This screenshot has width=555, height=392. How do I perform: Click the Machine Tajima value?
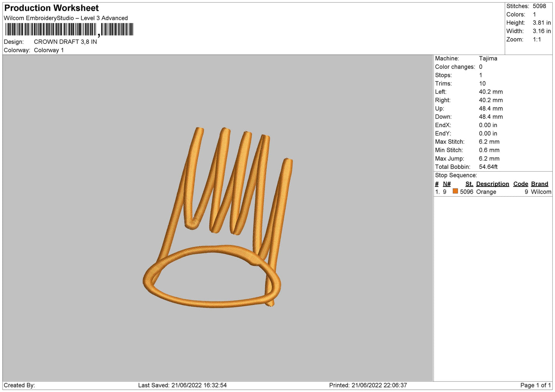coord(488,58)
